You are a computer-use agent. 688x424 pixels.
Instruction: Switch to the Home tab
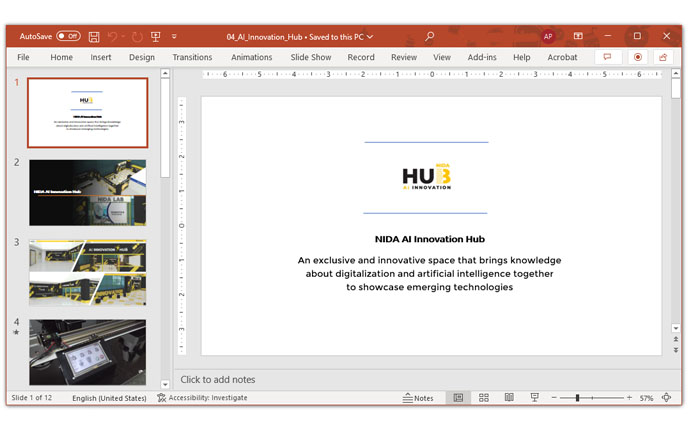[x=61, y=57]
